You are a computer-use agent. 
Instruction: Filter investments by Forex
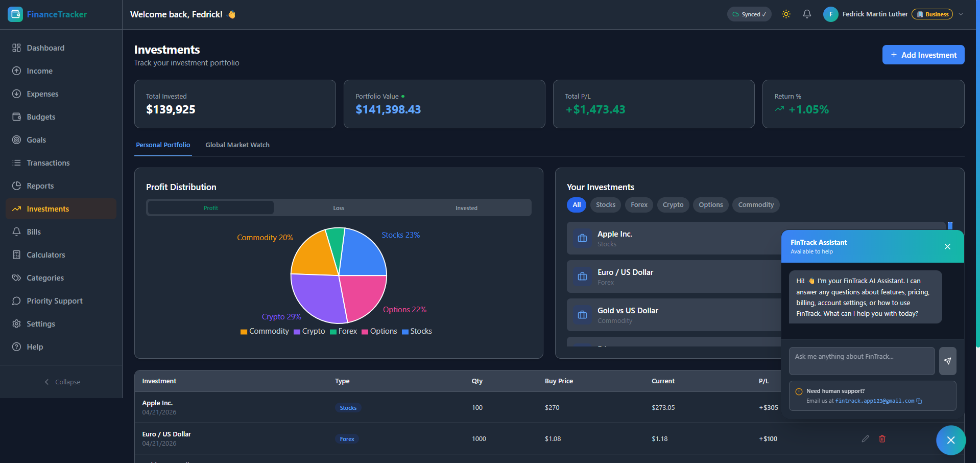pyautogui.click(x=639, y=205)
